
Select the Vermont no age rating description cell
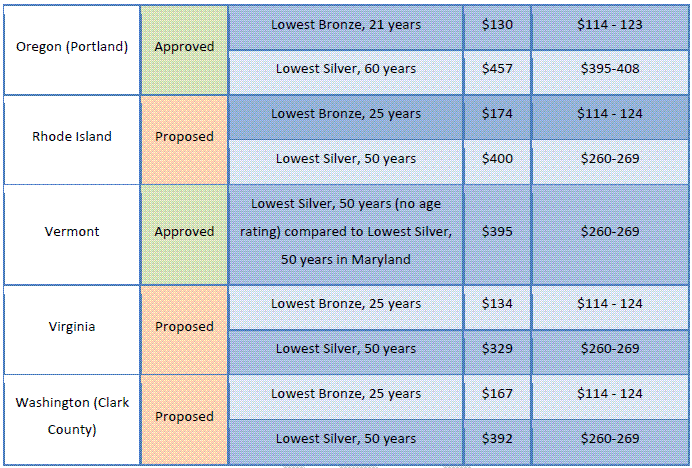point(346,235)
